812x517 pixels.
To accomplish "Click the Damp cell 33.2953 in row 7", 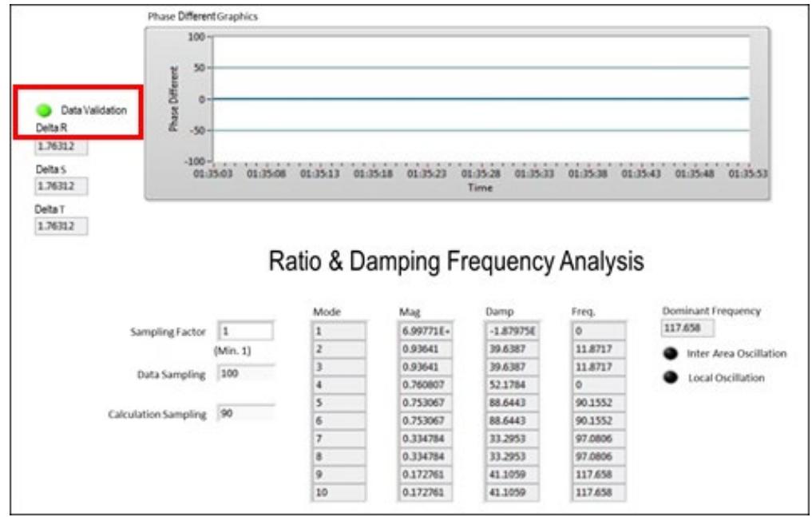I will coord(512,439).
